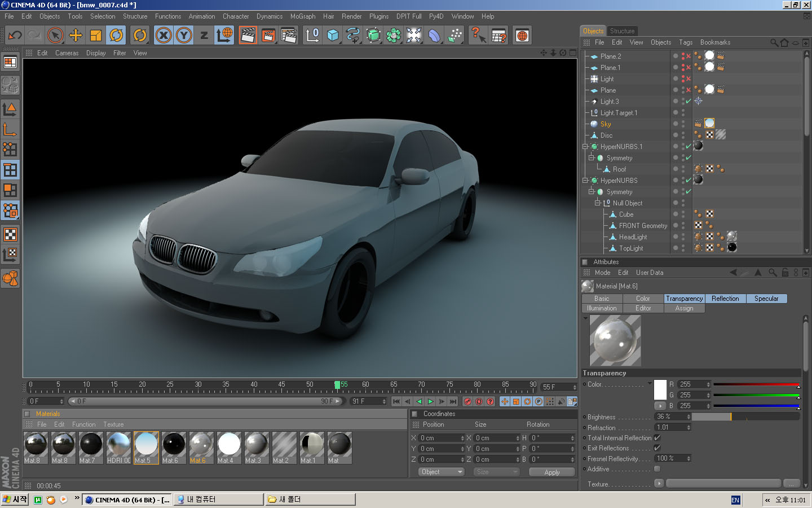This screenshot has height=508, width=812.
Task: Click the Record keyframe button
Action: [467, 401]
